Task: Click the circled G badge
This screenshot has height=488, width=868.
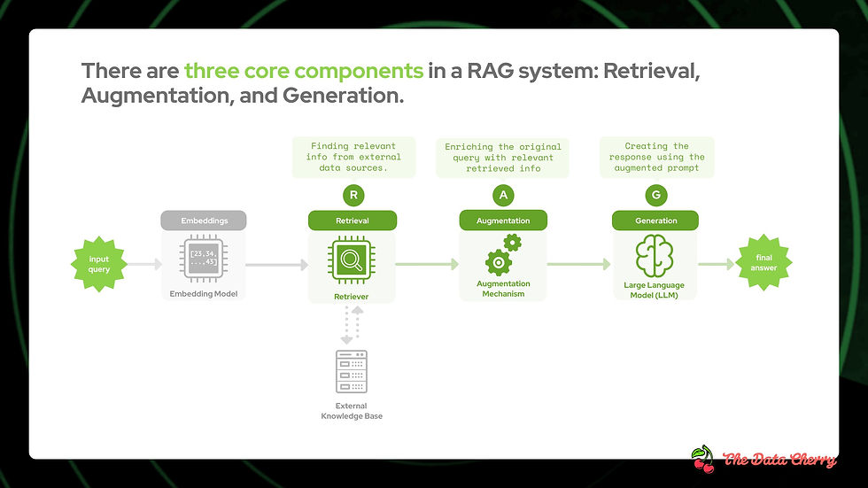Action: click(656, 196)
